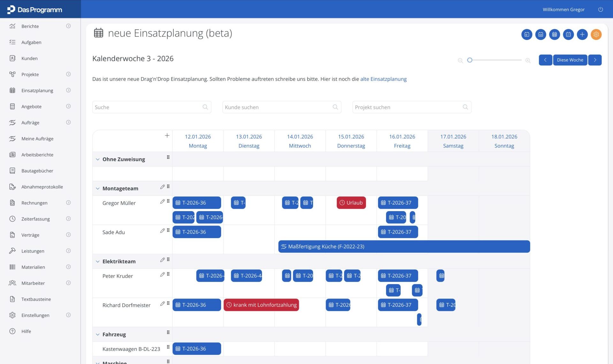
Task: Open Zeiterfassung in the sidebar
Action: (35, 219)
